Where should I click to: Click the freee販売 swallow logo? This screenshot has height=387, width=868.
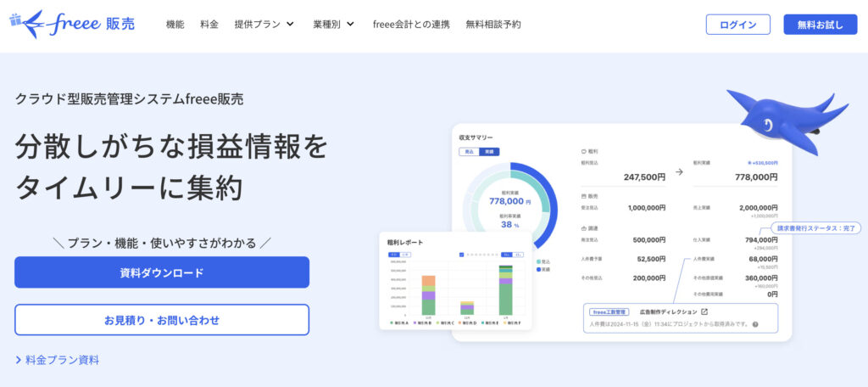pos(72,25)
